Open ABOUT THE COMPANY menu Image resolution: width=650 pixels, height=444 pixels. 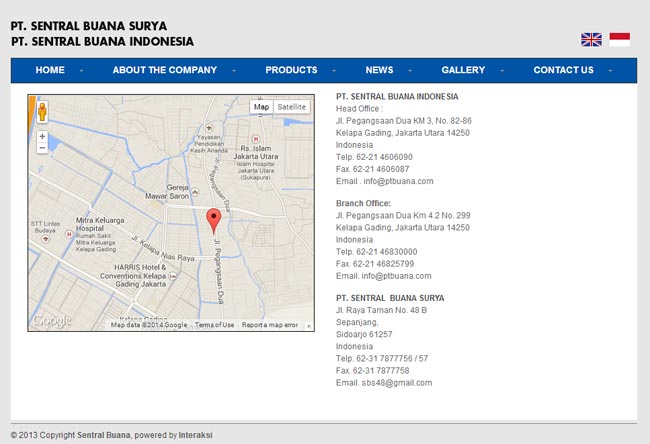(x=165, y=70)
